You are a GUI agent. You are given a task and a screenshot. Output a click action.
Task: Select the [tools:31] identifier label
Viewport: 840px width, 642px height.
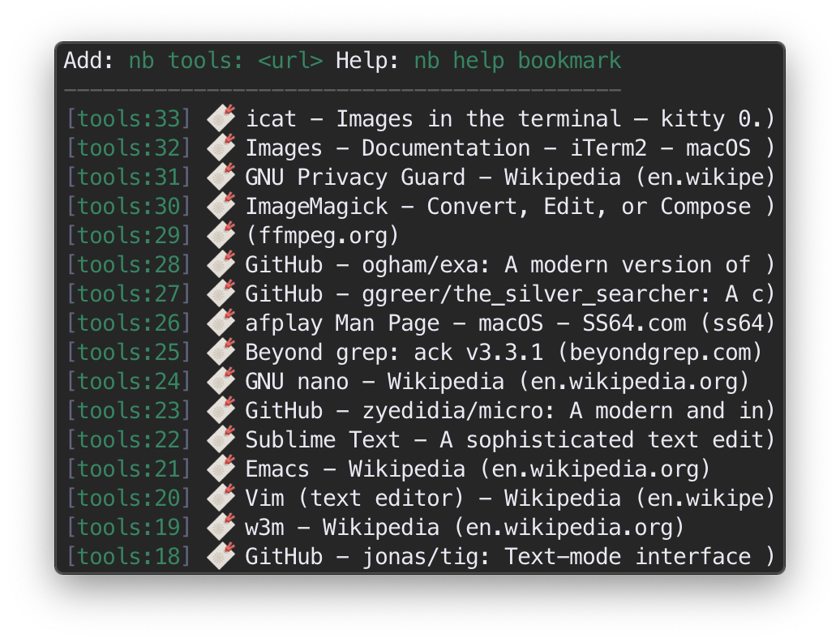click(128, 178)
